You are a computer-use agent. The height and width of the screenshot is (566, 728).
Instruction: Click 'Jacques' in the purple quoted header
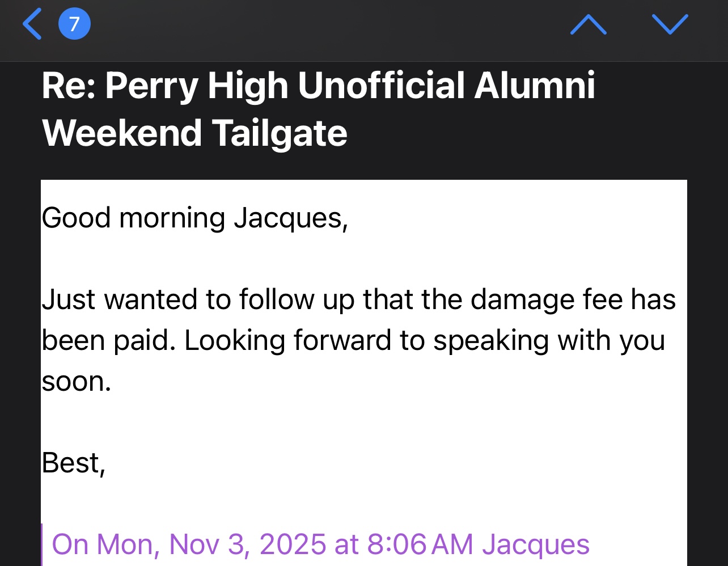(536, 544)
